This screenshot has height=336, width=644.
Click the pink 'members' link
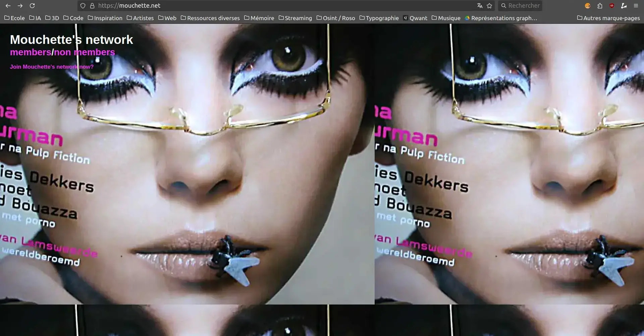point(31,52)
